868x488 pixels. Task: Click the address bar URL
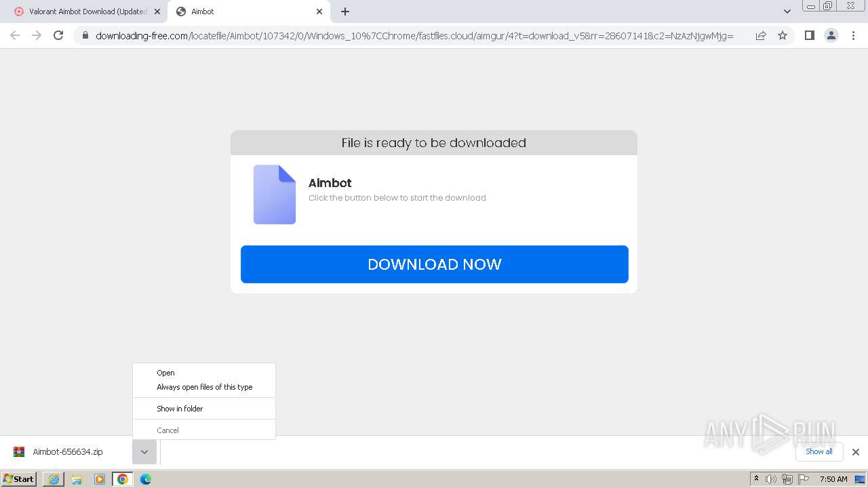click(x=414, y=35)
